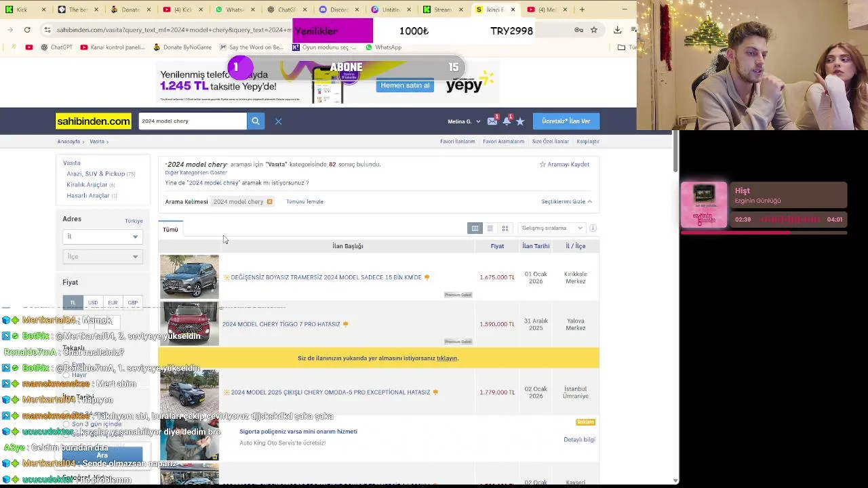
Task: Click 'Tümünü Temizle' link
Action: pyautogui.click(x=304, y=202)
